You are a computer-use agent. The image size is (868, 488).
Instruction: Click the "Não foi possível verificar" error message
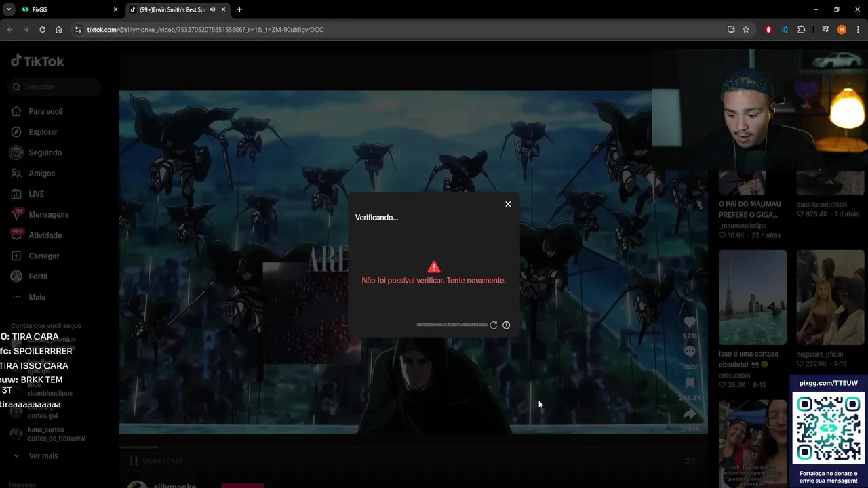[434, 280]
